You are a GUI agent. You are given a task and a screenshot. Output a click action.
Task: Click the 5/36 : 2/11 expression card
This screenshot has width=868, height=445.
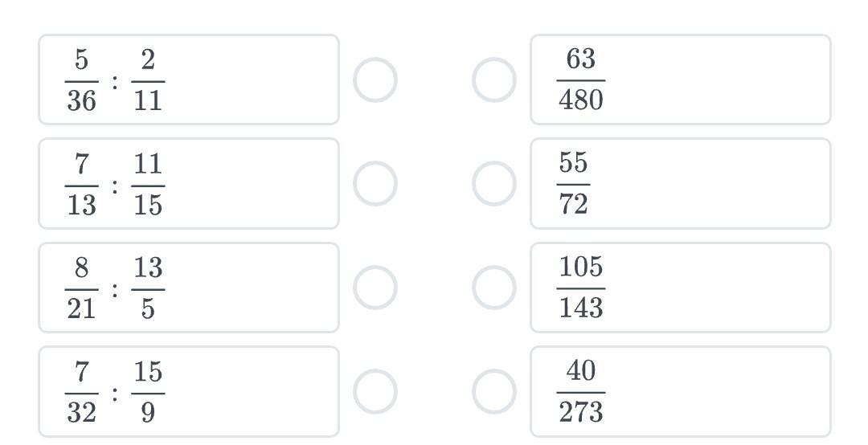189,80
